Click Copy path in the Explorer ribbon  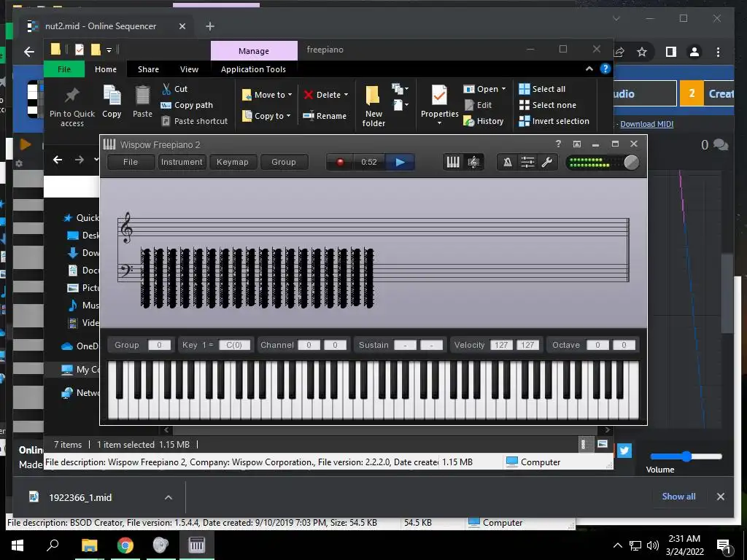pyautogui.click(x=187, y=105)
